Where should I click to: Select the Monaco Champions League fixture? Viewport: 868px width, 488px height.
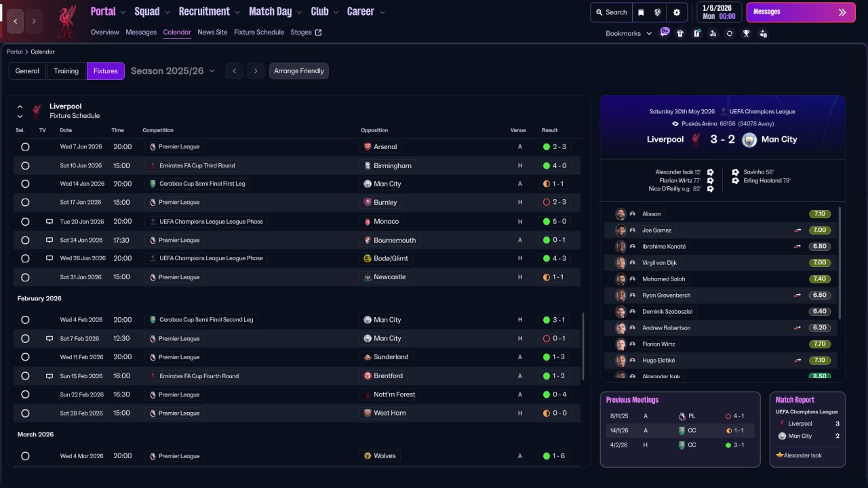click(x=25, y=222)
